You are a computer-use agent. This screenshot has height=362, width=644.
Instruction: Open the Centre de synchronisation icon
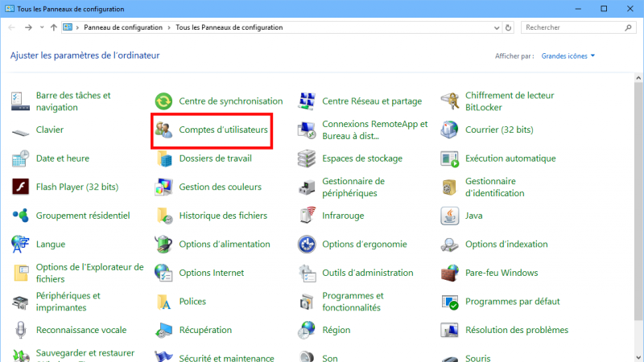coord(164,101)
